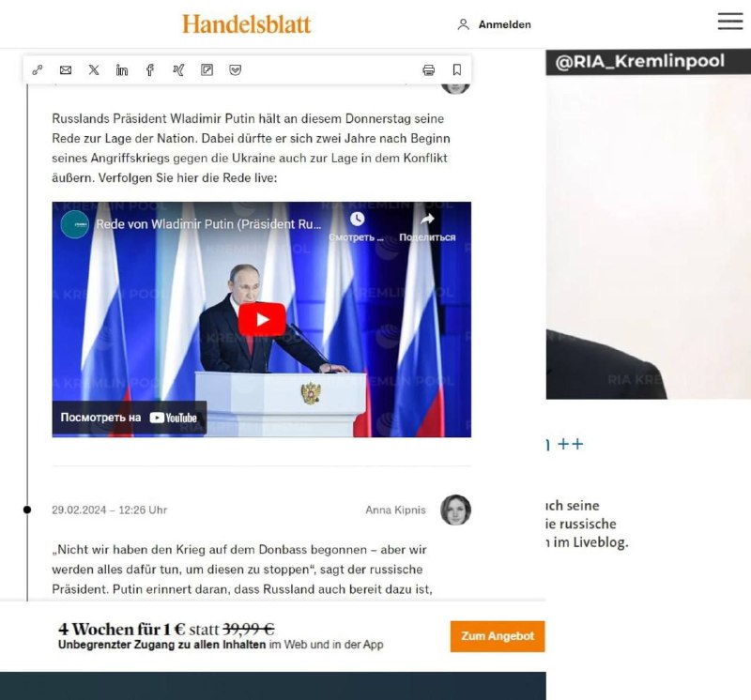
Task: Click Zum Angebot subscription button
Action: [498, 636]
